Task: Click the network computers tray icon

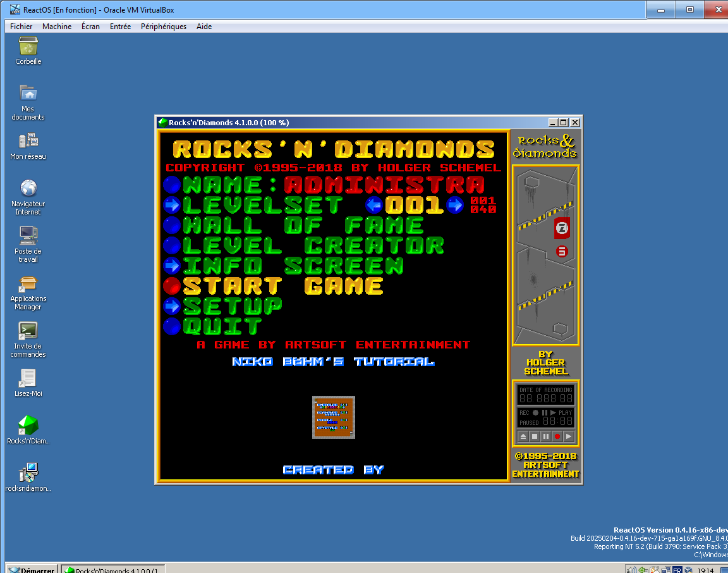Action: click(x=666, y=570)
